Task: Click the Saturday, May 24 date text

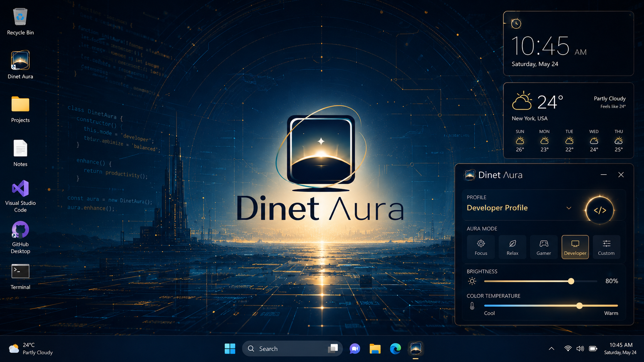Action: [x=535, y=64]
